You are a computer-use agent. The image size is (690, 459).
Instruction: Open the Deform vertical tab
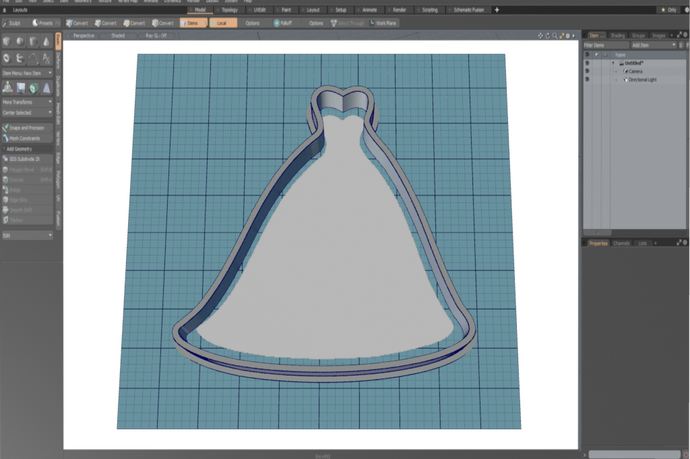(58, 61)
